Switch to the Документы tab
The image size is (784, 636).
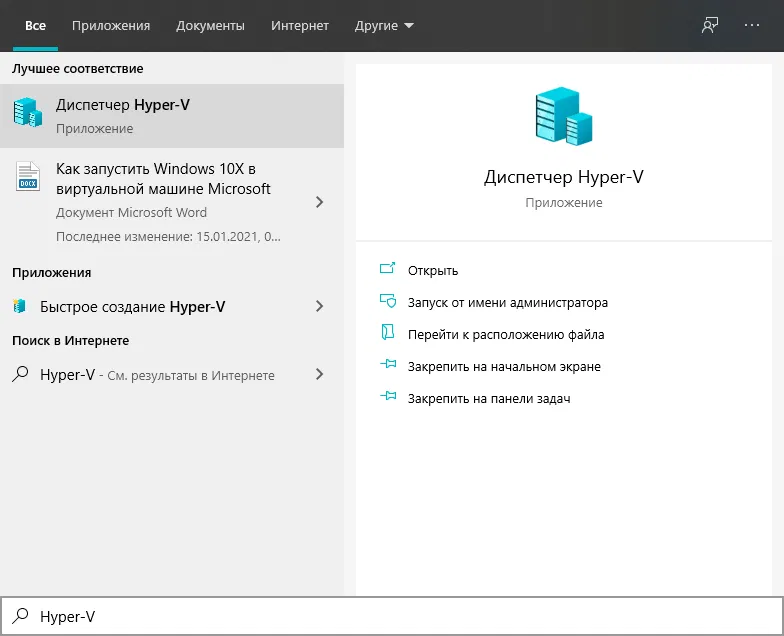coord(210,26)
